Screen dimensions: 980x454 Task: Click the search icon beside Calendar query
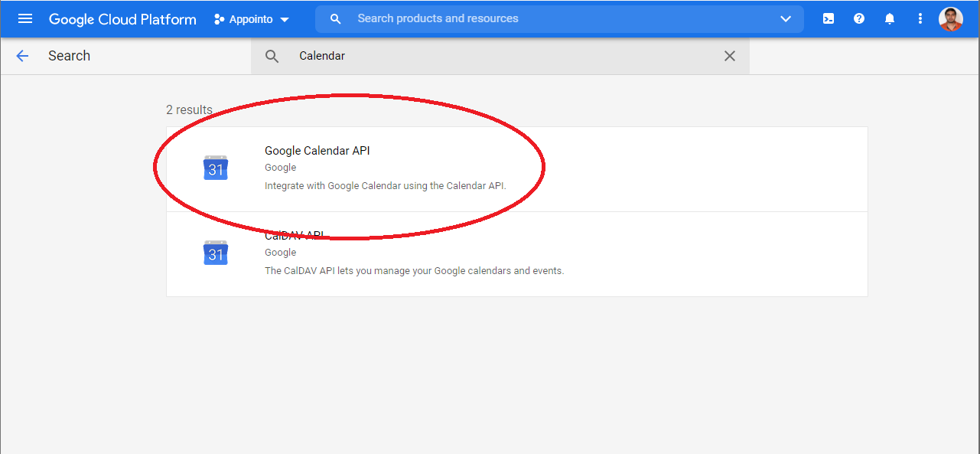[x=272, y=56]
